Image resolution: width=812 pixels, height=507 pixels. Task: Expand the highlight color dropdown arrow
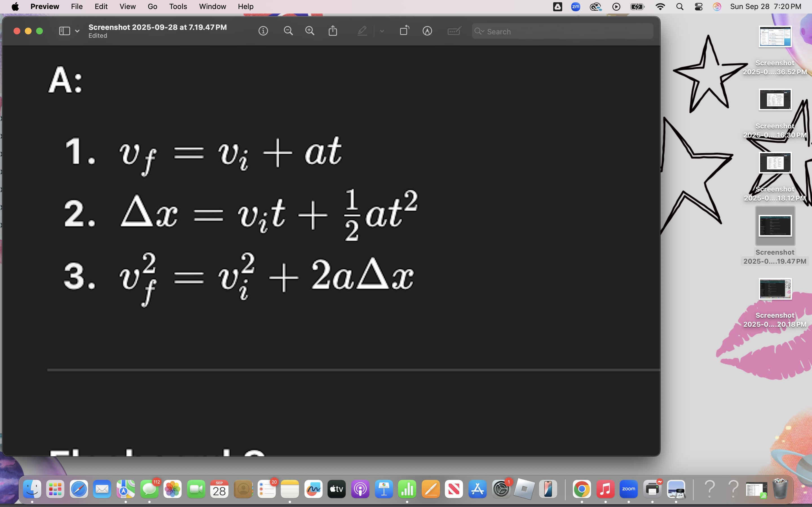click(382, 31)
